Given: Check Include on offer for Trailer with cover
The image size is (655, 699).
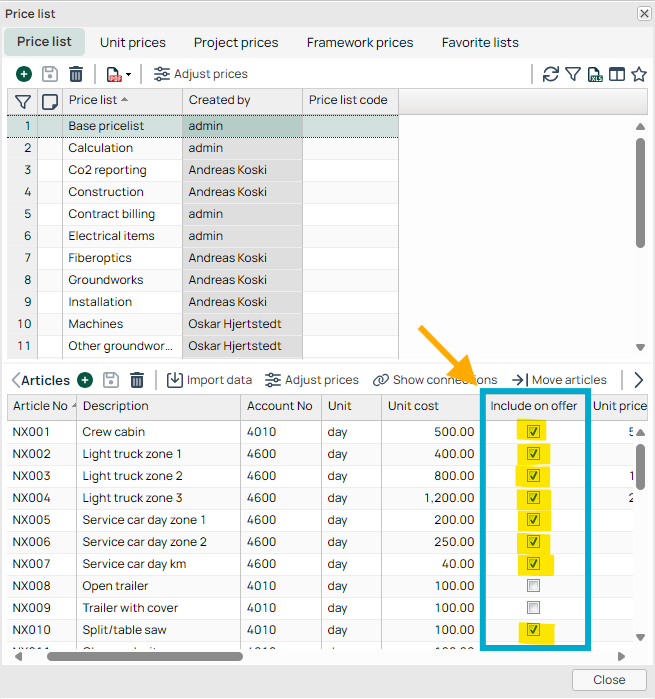Looking at the screenshot, I should (x=533, y=608).
